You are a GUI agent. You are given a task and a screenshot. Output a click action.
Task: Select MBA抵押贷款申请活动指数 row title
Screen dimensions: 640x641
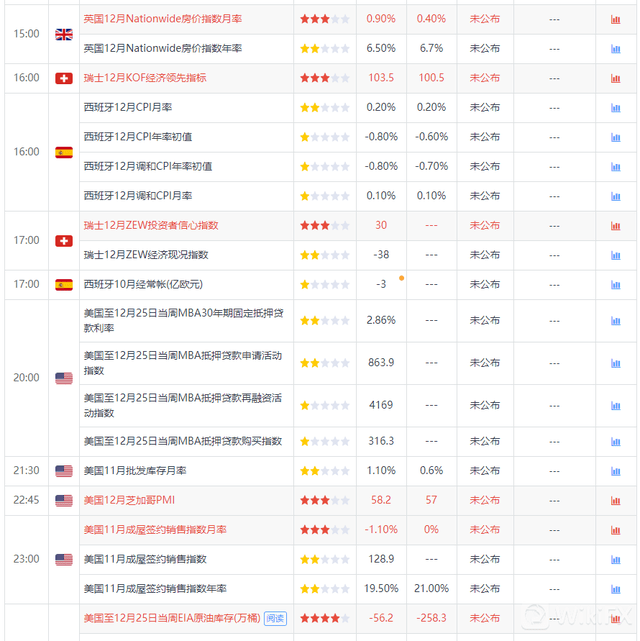pos(183,363)
